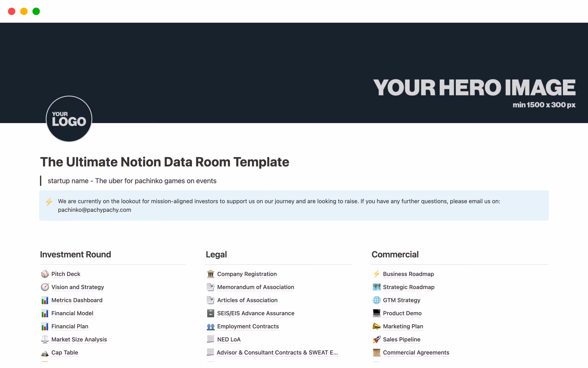588x368 pixels.
Task: Open the Financial Plan page
Action: pos(70,326)
